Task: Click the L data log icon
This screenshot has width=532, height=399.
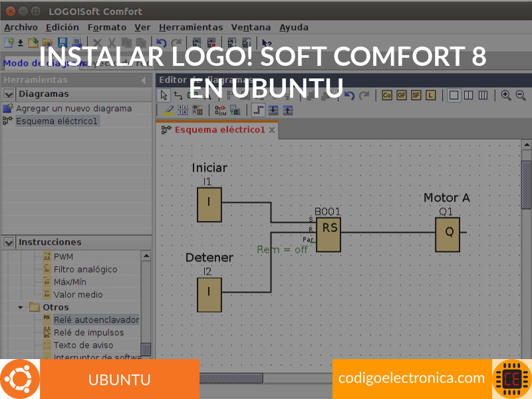Action: click(430, 95)
